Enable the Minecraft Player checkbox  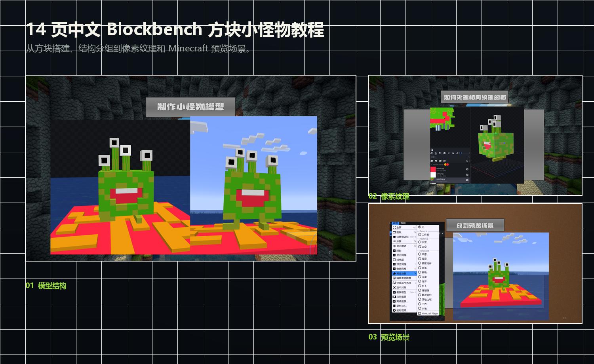point(419,313)
